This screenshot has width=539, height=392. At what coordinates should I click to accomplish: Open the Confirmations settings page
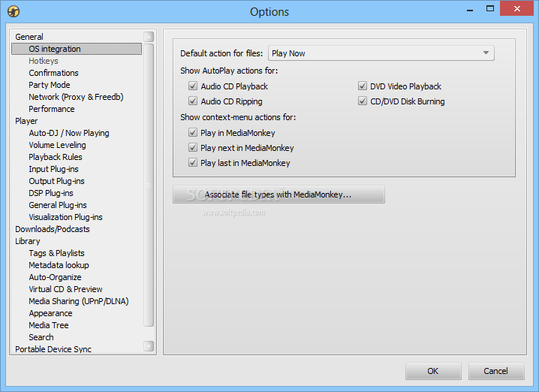(x=53, y=73)
